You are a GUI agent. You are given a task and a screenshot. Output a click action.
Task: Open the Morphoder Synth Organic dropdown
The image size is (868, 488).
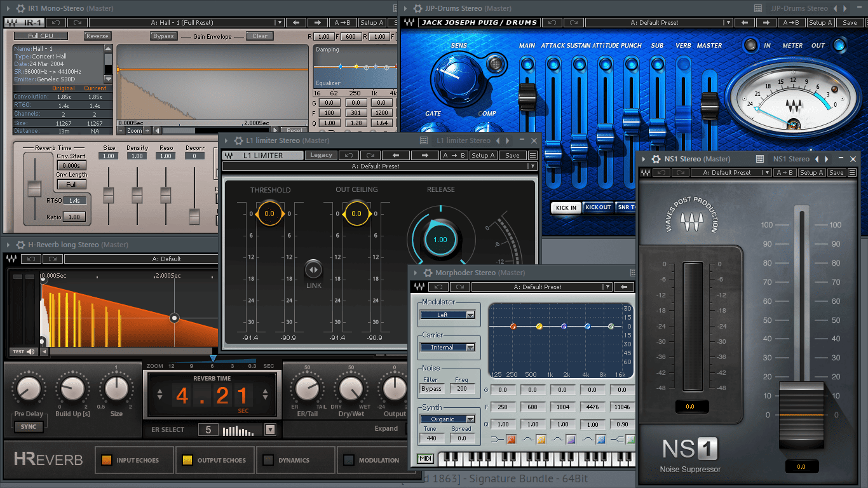tap(447, 419)
